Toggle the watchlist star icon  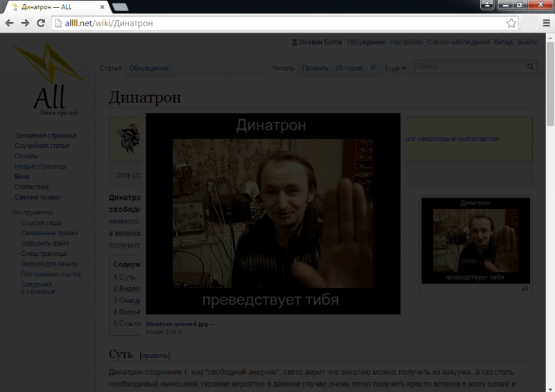point(373,67)
